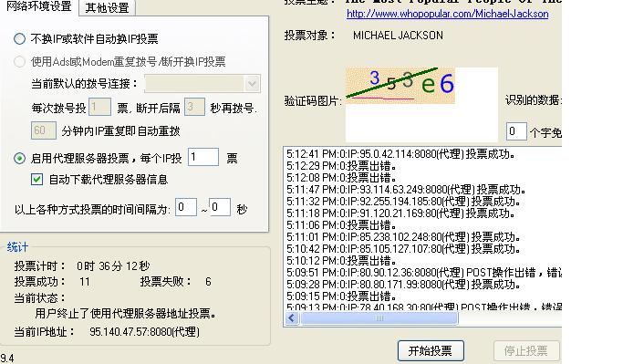The height and width of the screenshot is (364, 623).
Task: Select log entry 5:11:01 PM IP 85.238.102.248
Action: [403, 237]
